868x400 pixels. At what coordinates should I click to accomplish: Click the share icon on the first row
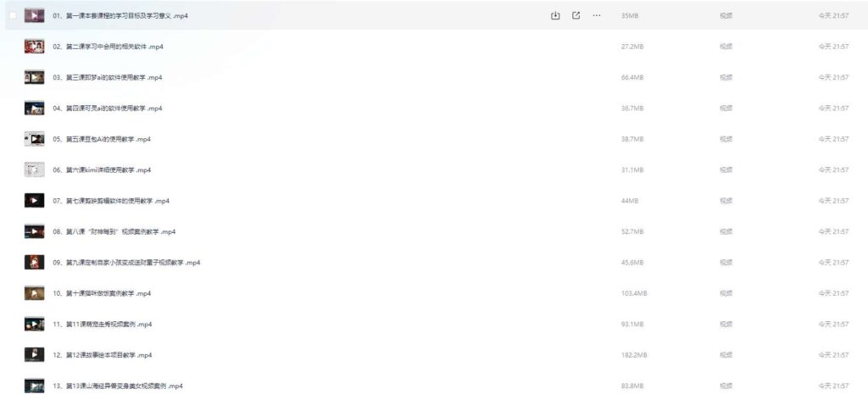point(576,15)
